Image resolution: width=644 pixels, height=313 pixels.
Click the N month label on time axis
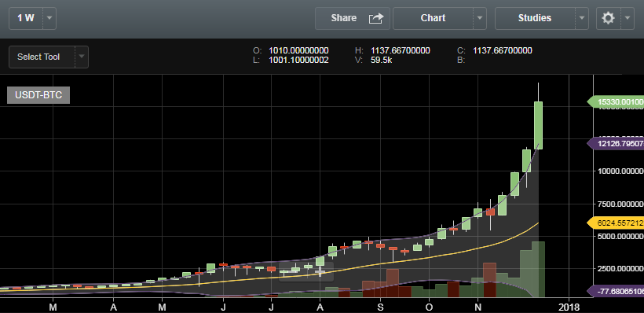[x=478, y=307]
